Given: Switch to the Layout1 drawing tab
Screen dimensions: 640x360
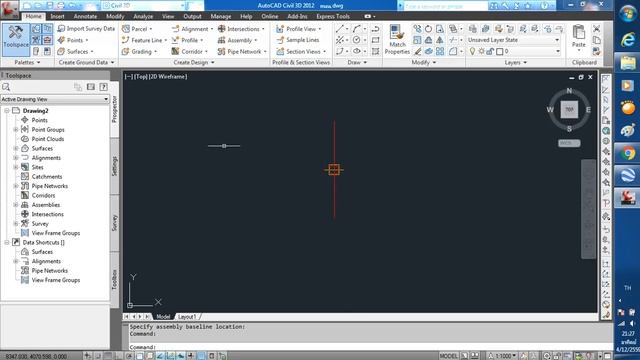Looking at the screenshot, I should pyautogui.click(x=187, y=317).
